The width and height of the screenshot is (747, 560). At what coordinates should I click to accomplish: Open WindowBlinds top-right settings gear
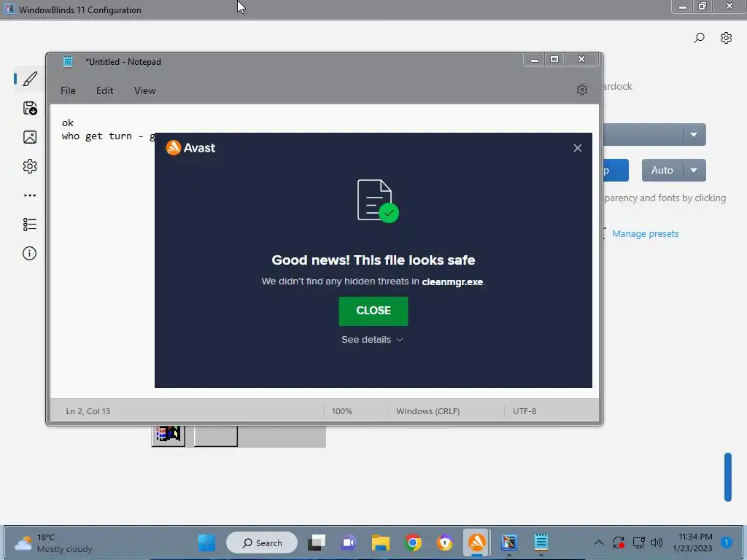726,38
